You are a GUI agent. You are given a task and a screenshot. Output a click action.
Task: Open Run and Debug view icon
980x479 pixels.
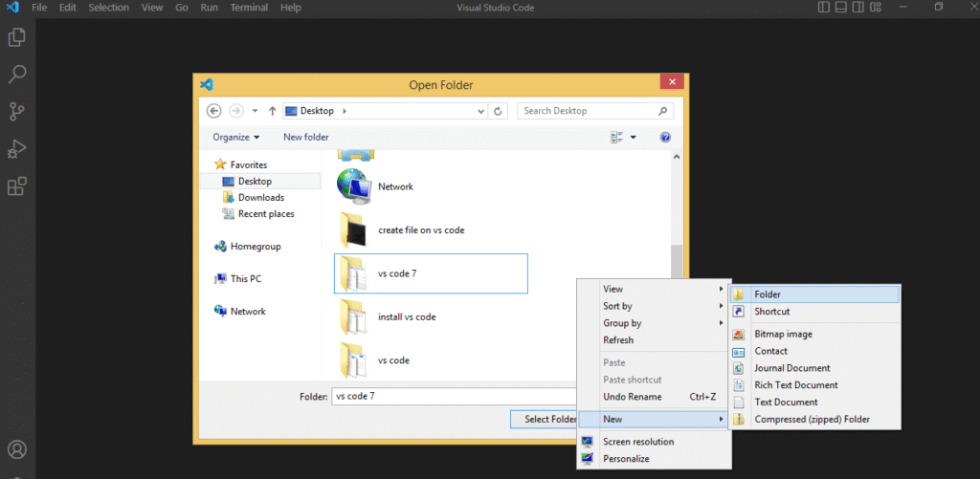(17, 149)
